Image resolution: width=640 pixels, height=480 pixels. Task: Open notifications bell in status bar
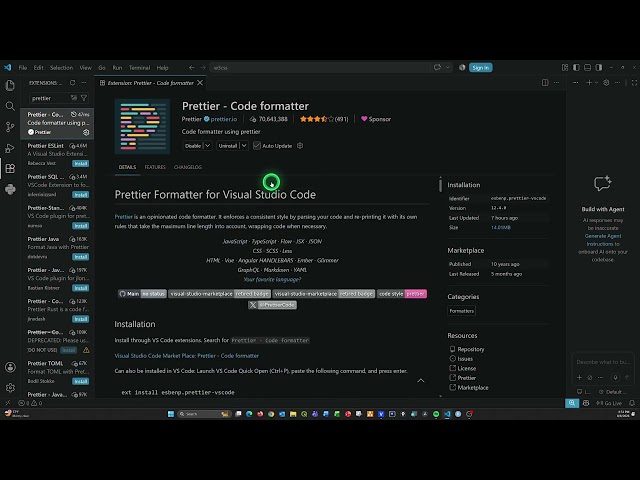632,403
